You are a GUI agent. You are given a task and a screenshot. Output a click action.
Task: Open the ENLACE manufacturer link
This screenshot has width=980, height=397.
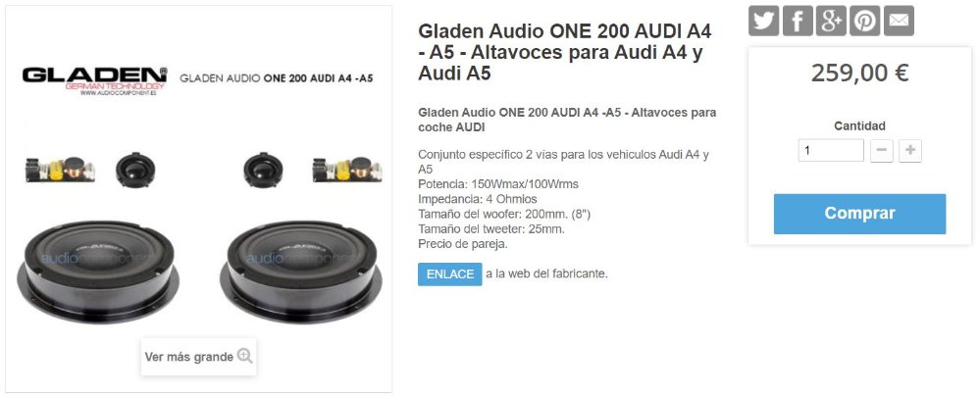coord(450,274)
